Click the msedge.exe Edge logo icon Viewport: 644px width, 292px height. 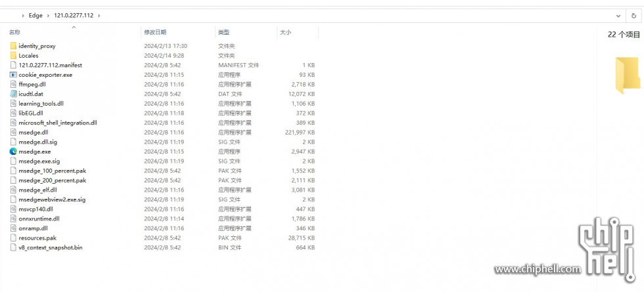point(13,152)
